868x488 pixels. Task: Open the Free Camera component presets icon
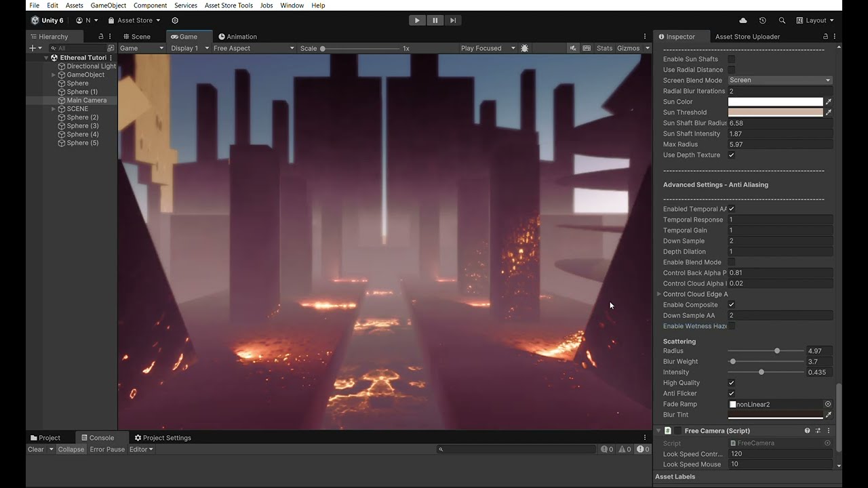click(818, 430)
